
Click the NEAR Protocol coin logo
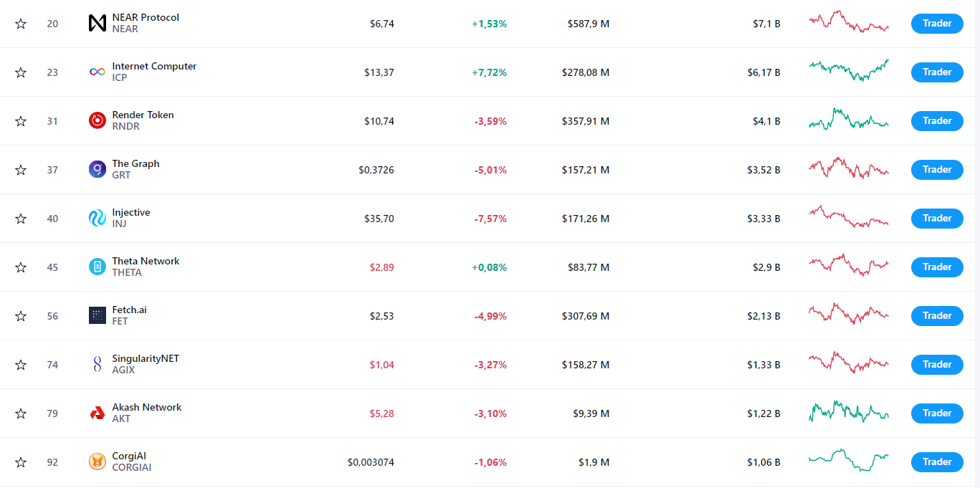[x=97, y=24]
